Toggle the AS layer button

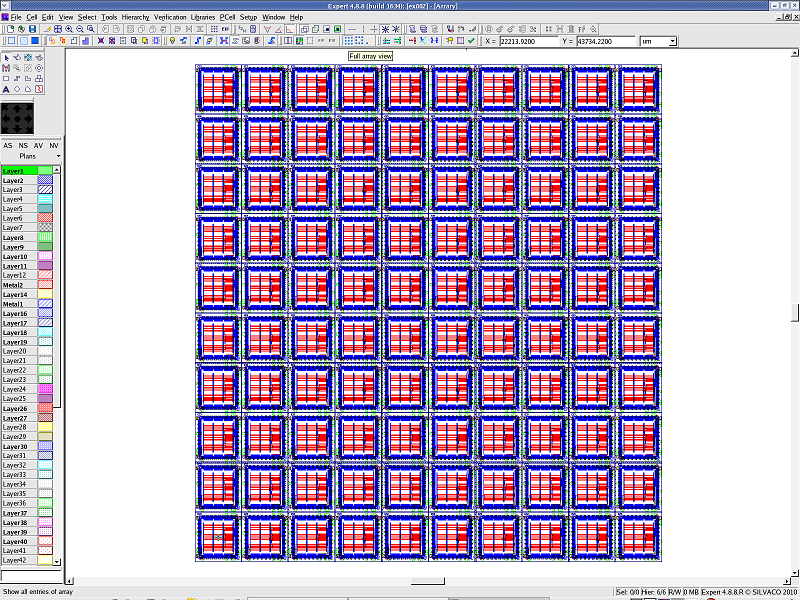coord(8,145)
